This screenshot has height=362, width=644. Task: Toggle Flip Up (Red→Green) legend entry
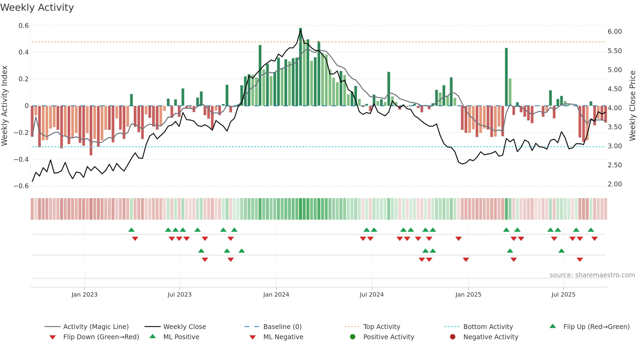tap(590, 327)
